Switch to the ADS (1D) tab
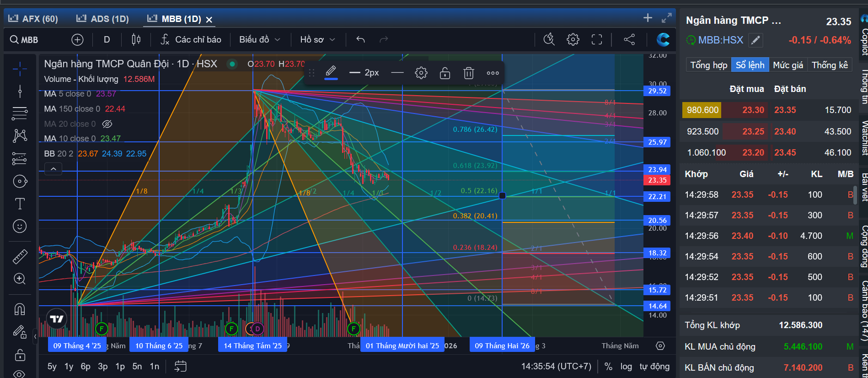 pos(102,19)
